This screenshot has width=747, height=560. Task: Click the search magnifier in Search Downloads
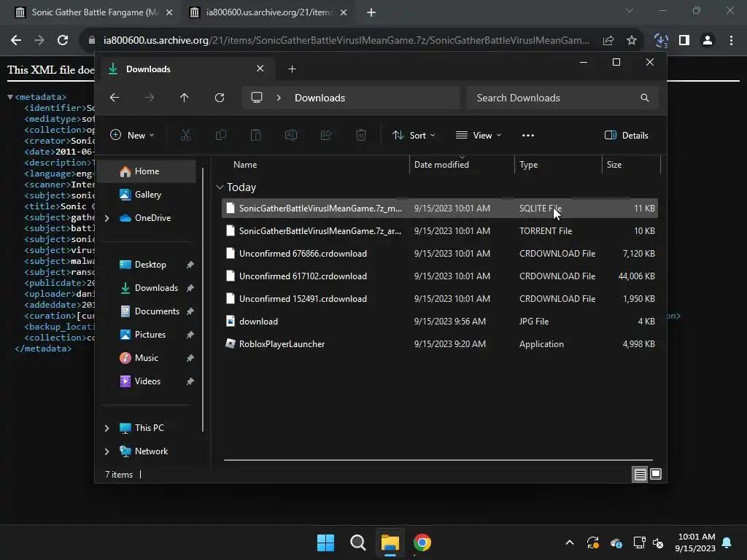click(x=645, y=98)
